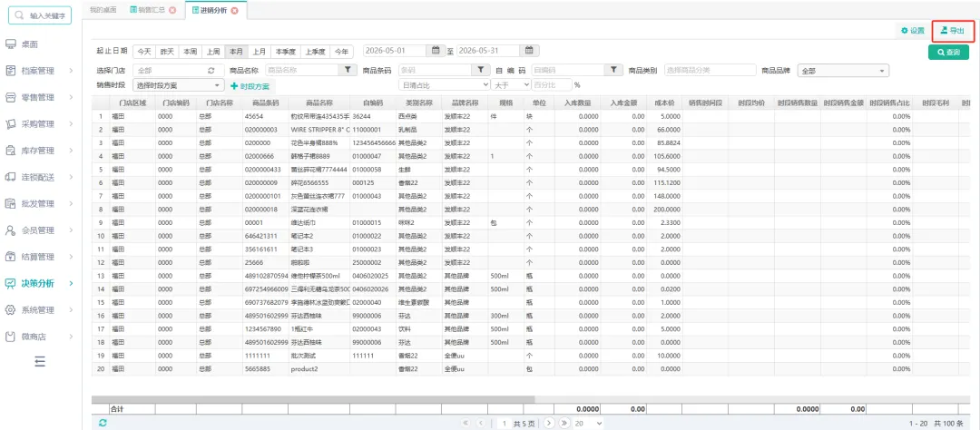Switch to the 进销分析 tab
Viewport: 980px width, 430px height.
tap(215, 11)
